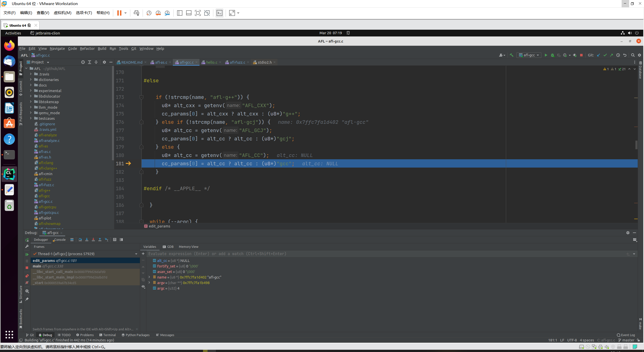Open the Terminal tool window button
The image size is (644, 352).
pos(107,335)
